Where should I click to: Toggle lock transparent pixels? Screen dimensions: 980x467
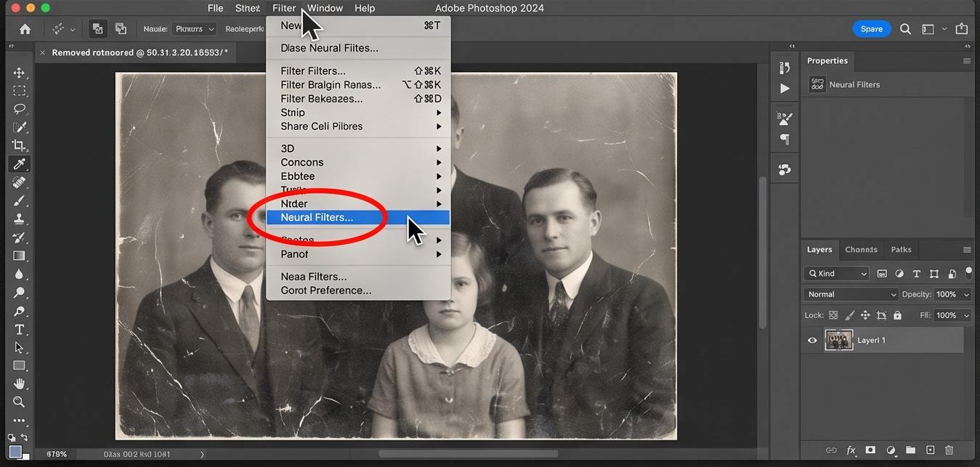click(x=833, y=315)
